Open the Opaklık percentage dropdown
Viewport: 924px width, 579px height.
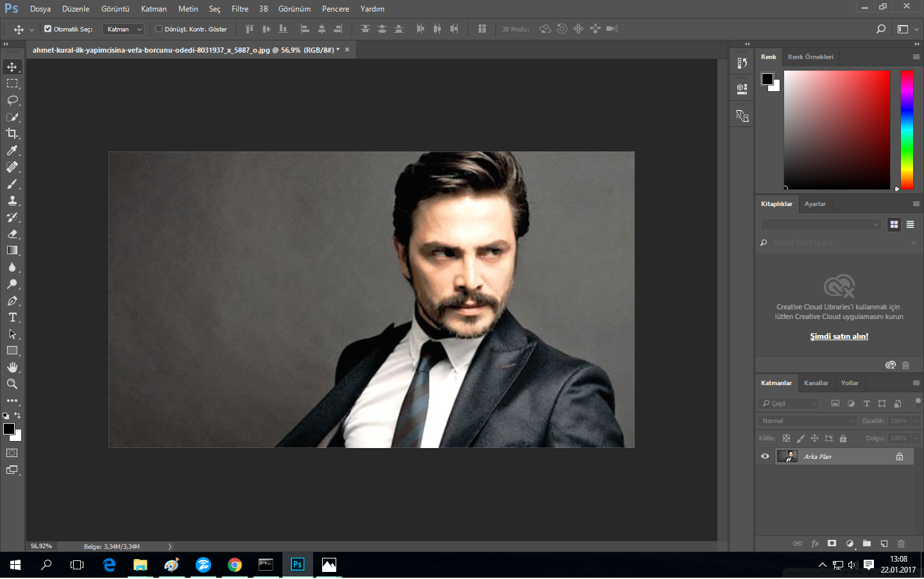click(x=916, y=420)
